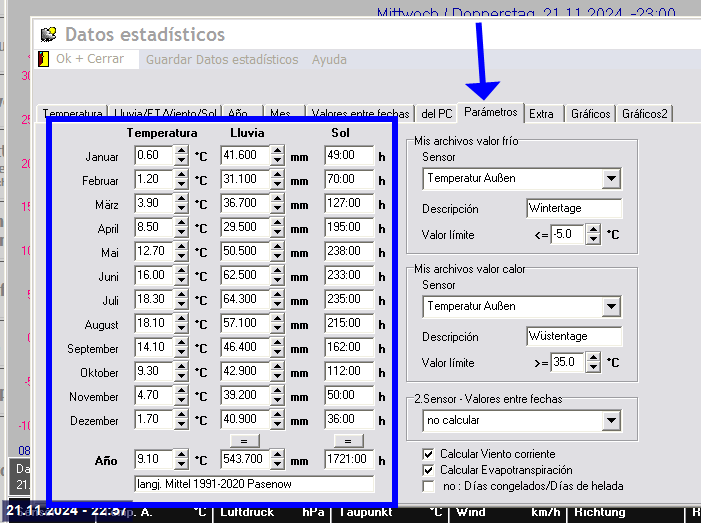Click Guardar Datos estadísticos menu item
Image resolution: width=701 pixels, height=523 pixels.
pos(222,59)
